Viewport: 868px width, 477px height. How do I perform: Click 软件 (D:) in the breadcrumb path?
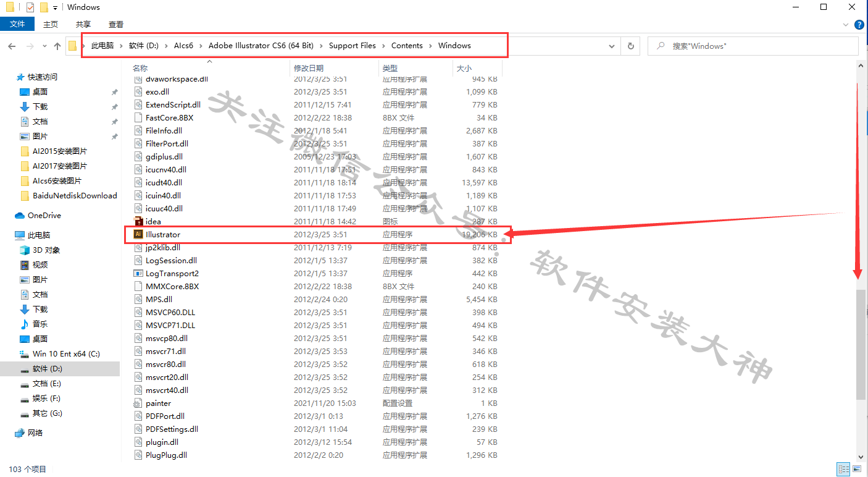point(144,46)
